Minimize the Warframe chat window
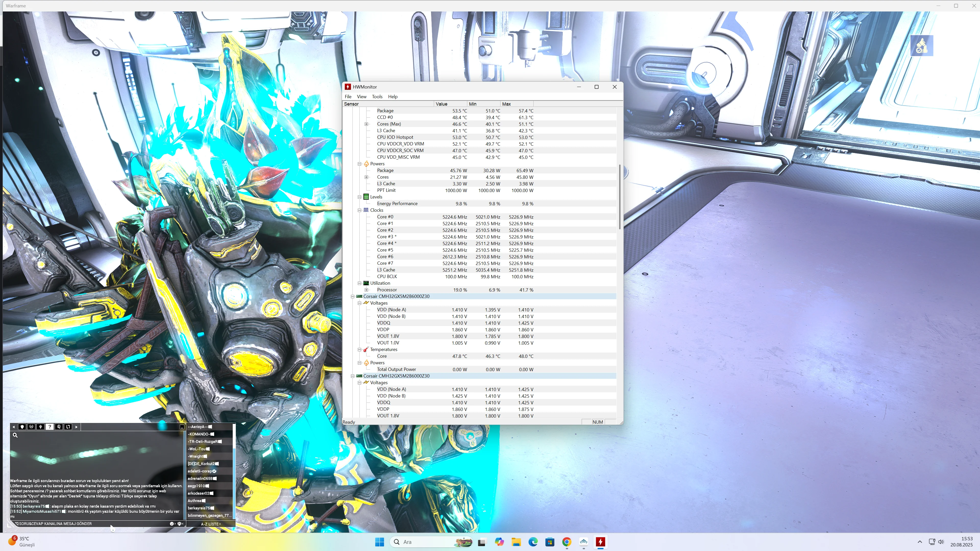This screenshot has width=980, height=551. tap(182, 427)
